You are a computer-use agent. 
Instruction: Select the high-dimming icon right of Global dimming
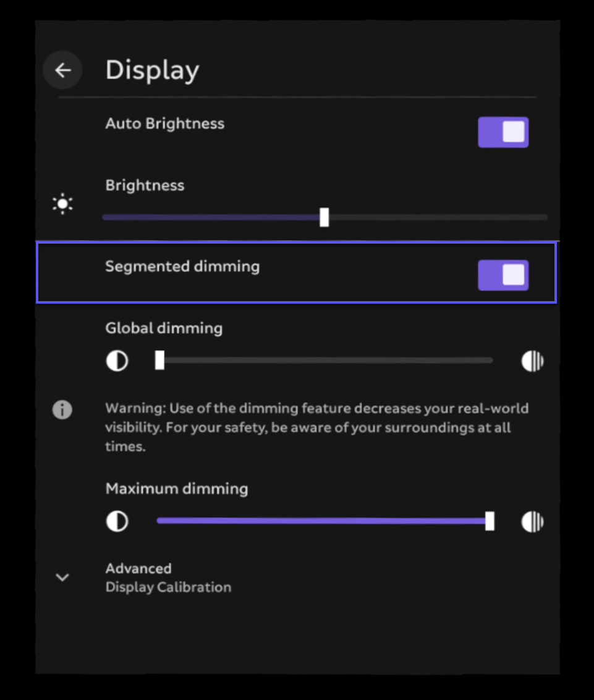(532, 361)
